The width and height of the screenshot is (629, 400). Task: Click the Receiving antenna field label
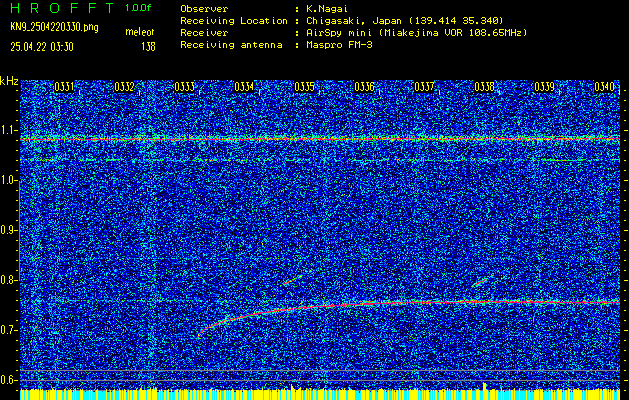click(233, 45)
